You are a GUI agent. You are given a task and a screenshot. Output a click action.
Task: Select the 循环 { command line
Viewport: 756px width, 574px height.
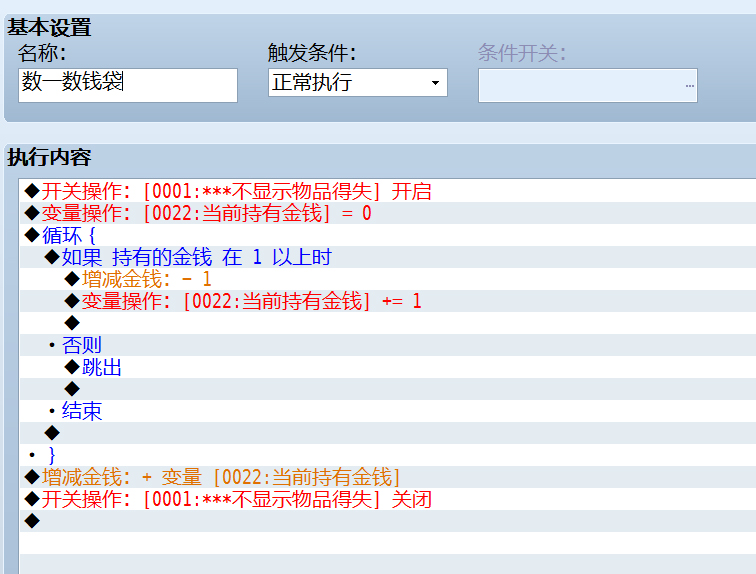[x=388, y=235]
